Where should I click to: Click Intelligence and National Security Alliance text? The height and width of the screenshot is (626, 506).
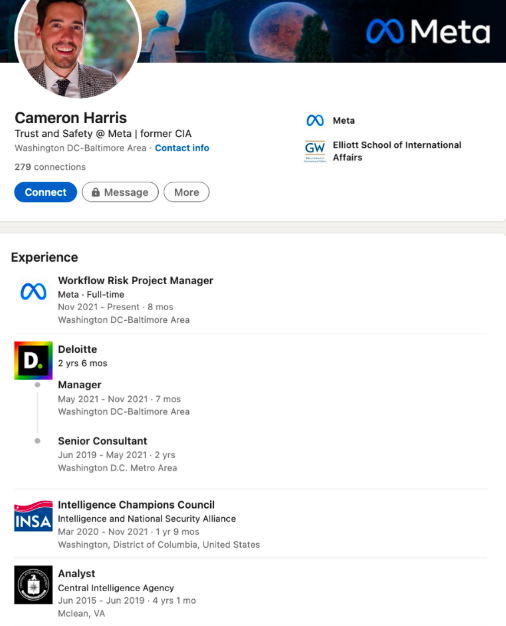pos(147,519)
